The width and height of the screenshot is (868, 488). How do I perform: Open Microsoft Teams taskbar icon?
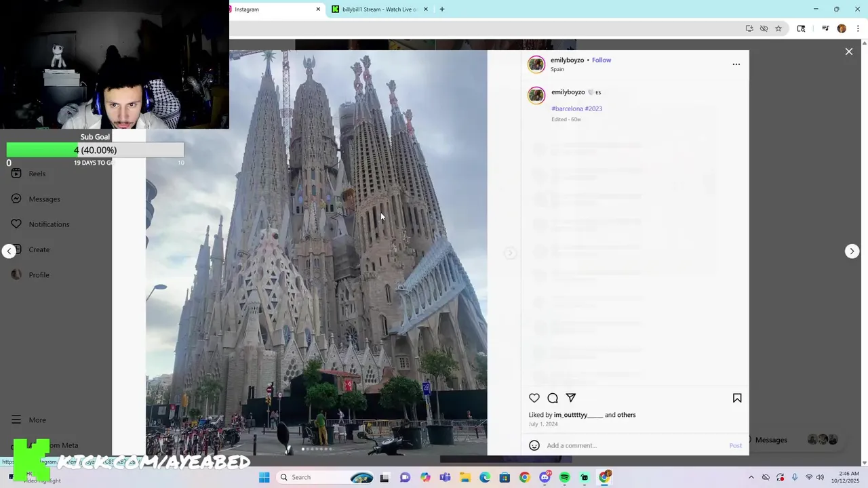(x=445, y=477)
